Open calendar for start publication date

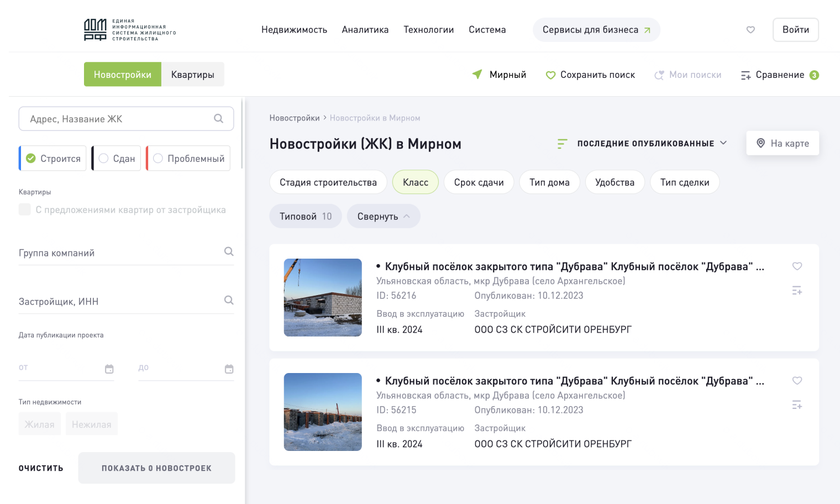pyautogui.click(x=109, y=369)
